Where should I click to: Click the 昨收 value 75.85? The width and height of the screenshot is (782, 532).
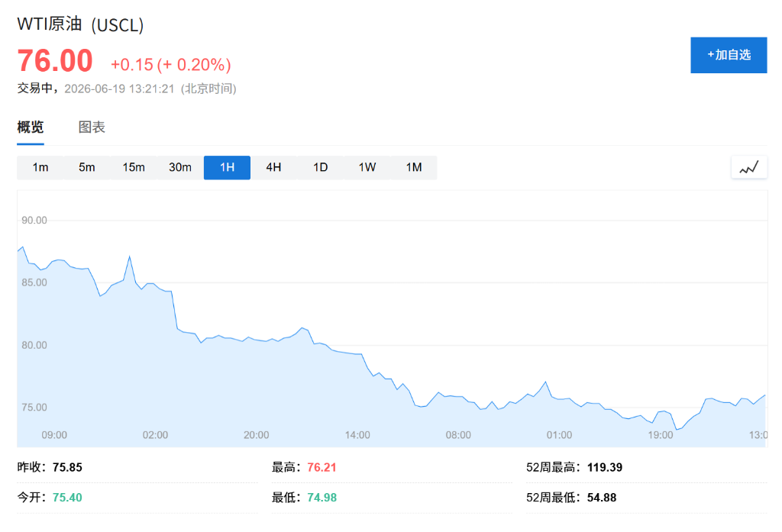(67, 467)
